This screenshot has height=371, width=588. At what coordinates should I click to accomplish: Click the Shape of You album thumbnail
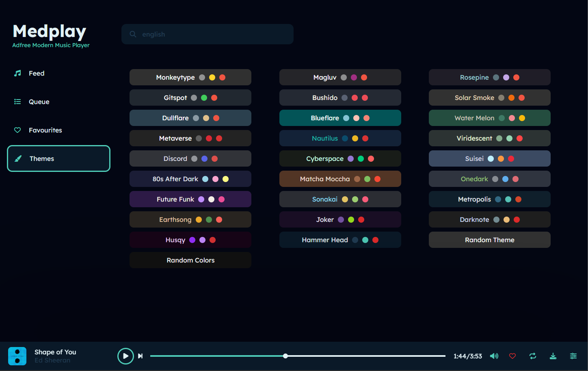click(x=17, y=356)
